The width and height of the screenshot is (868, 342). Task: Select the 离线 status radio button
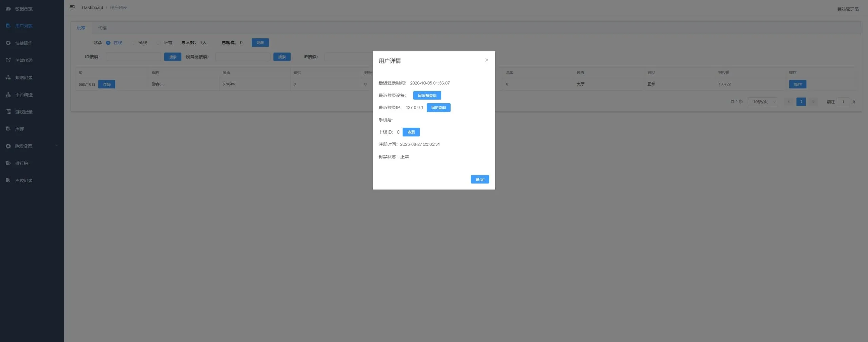coord(133,43)
